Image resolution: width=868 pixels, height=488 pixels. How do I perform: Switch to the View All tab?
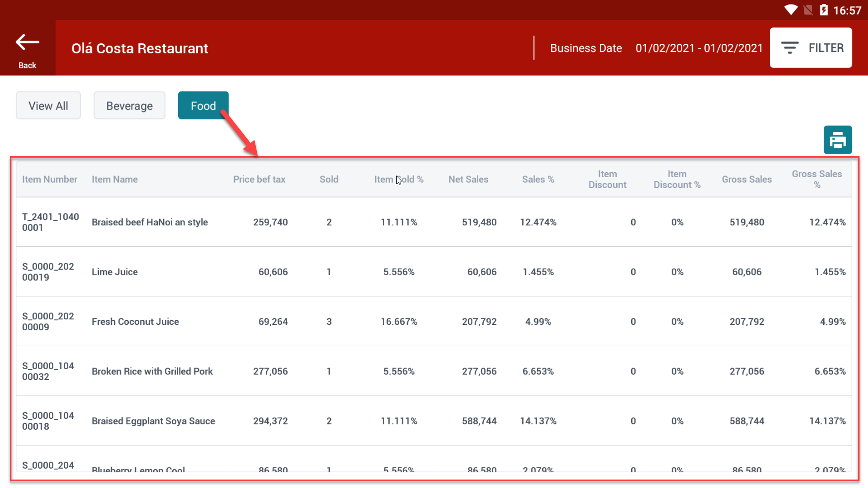[x=48, y=105]
